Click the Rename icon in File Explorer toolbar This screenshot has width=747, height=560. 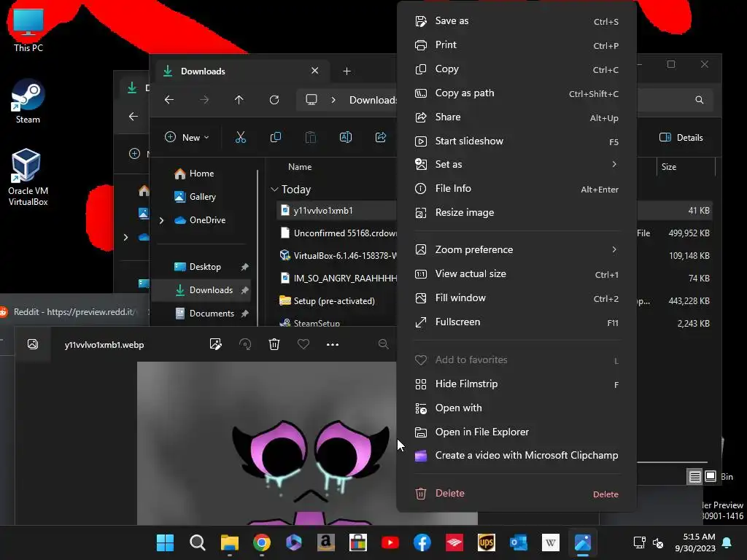tap(345, 138)
